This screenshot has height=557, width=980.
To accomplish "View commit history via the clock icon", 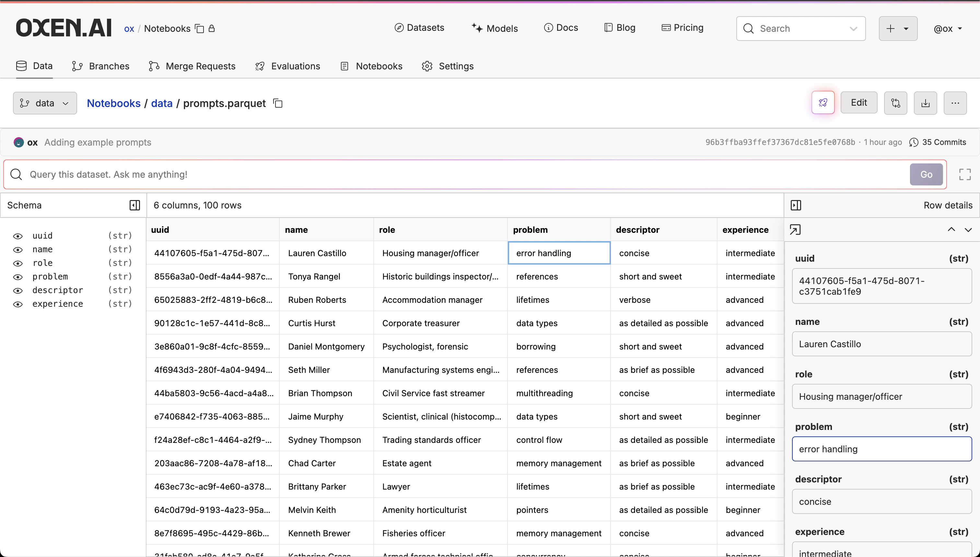I will 914,142.
